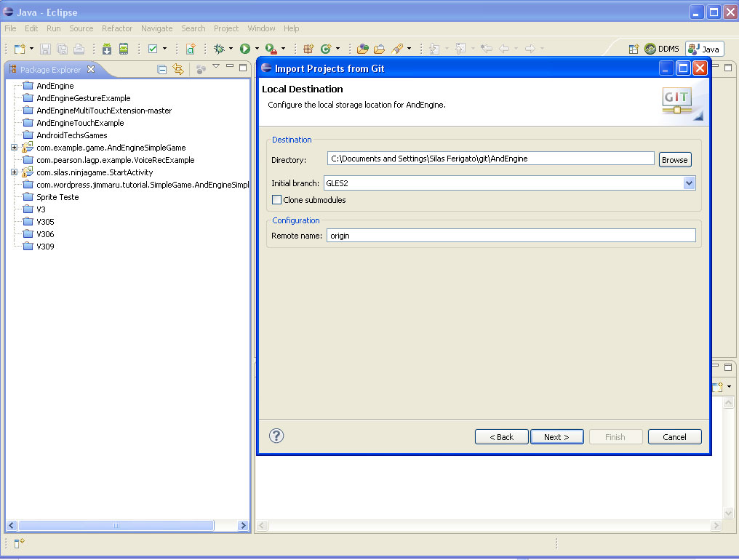The image size is (739, 560).
Task: Switch to the Java perspective
Action: pos(705,49)
